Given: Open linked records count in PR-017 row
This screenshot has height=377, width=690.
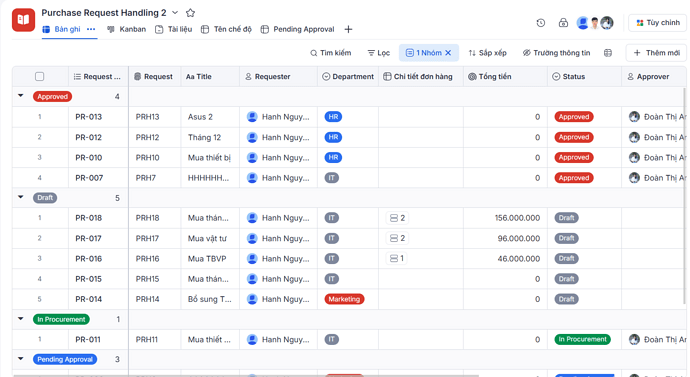Looking at the screenshot, I should tap(397, 238).
